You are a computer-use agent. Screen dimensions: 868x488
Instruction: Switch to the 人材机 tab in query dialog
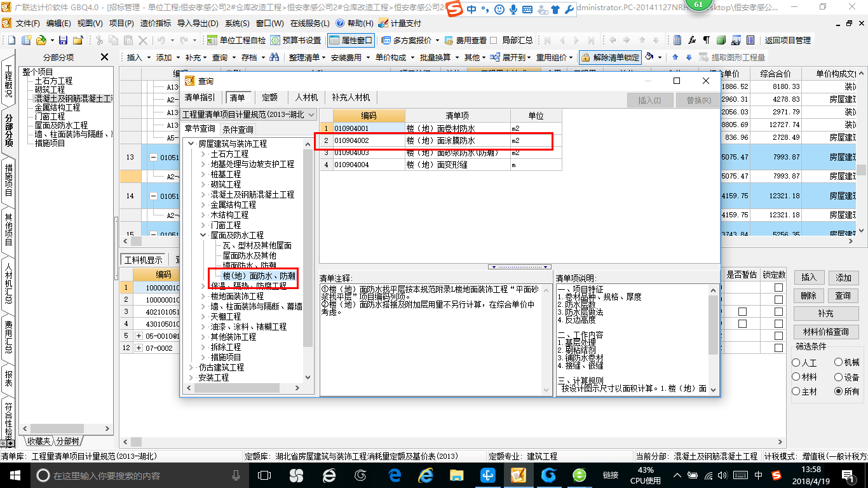pos(307,98)
